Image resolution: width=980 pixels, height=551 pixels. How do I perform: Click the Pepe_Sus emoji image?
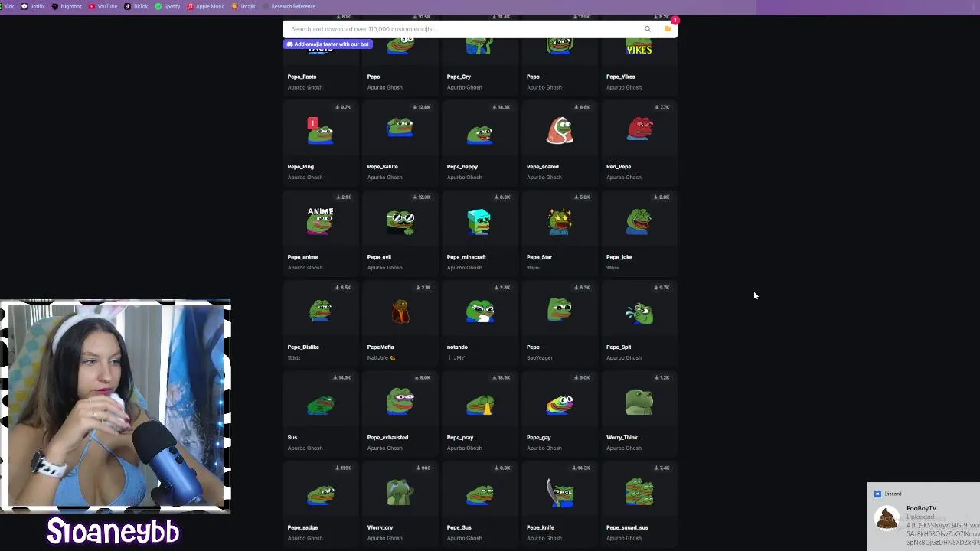click(x=479, y=495)
